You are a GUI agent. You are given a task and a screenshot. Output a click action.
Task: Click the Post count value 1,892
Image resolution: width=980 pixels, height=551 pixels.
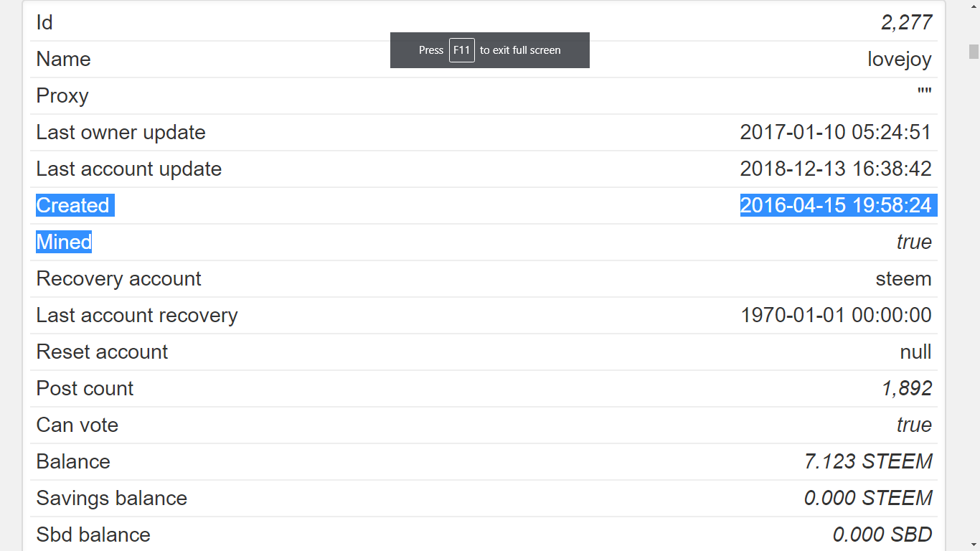coord(907,388)
